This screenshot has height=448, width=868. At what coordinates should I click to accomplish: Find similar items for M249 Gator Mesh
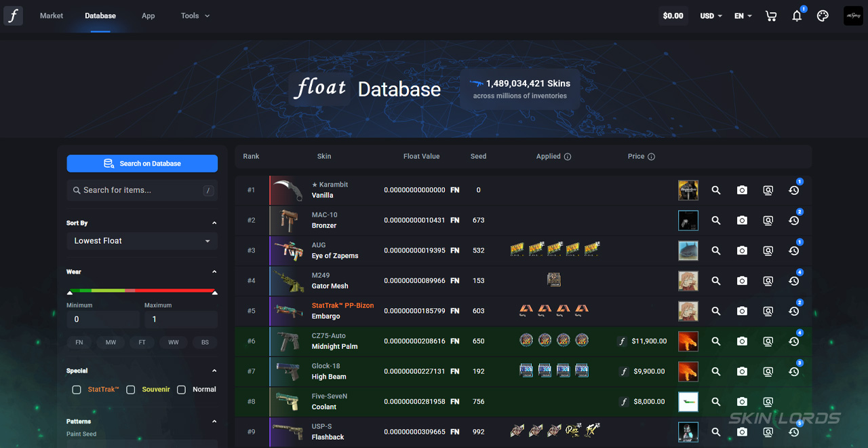pos(768,281)
